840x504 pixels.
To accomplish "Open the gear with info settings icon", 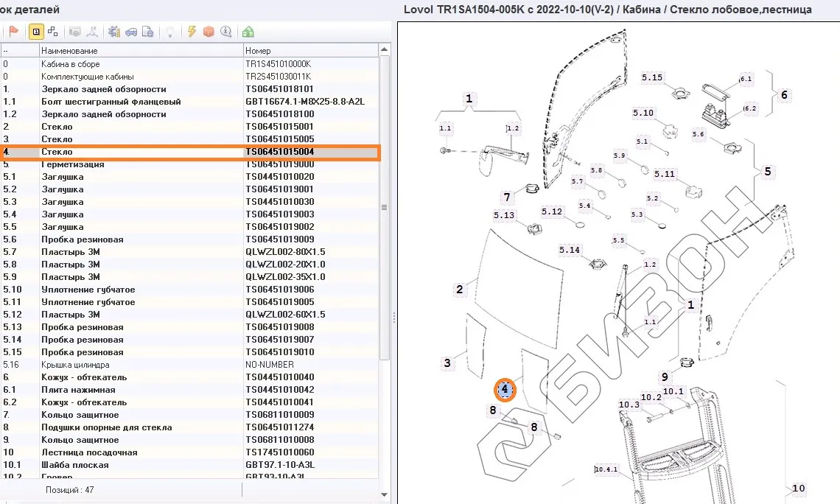I will (x=113, y=32).
